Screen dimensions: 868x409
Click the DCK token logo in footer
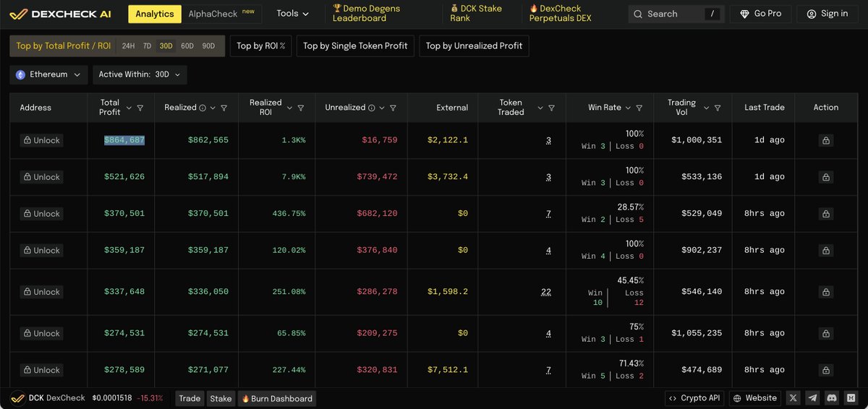pyautogui.click(x=18, y=398)
